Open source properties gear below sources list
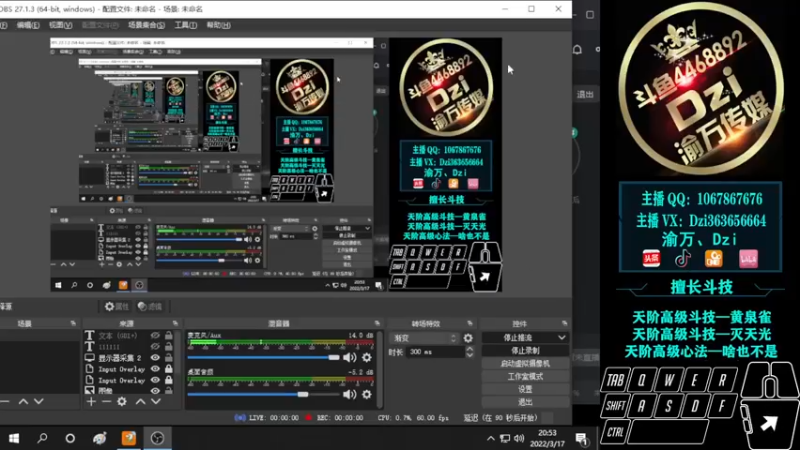800x450 pixels. tap(122, 402)
